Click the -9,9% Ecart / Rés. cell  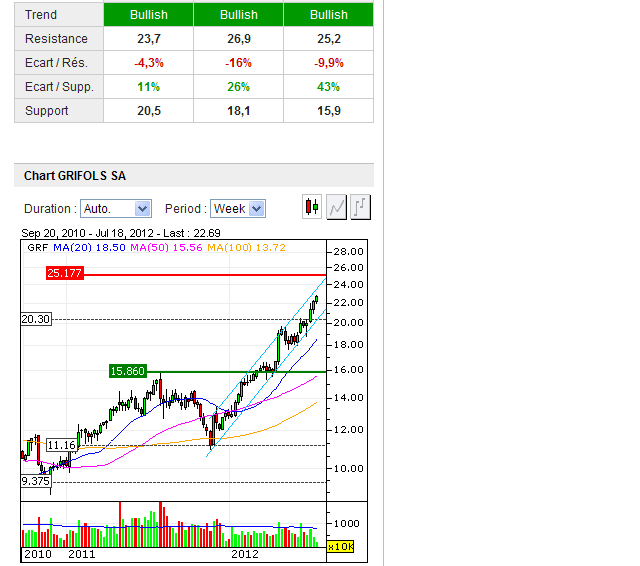coord(329,63)
